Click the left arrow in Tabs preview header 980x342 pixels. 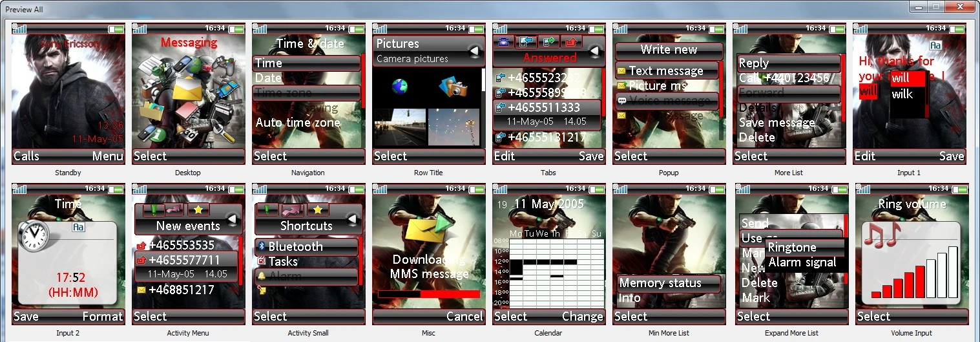(594, 50)
